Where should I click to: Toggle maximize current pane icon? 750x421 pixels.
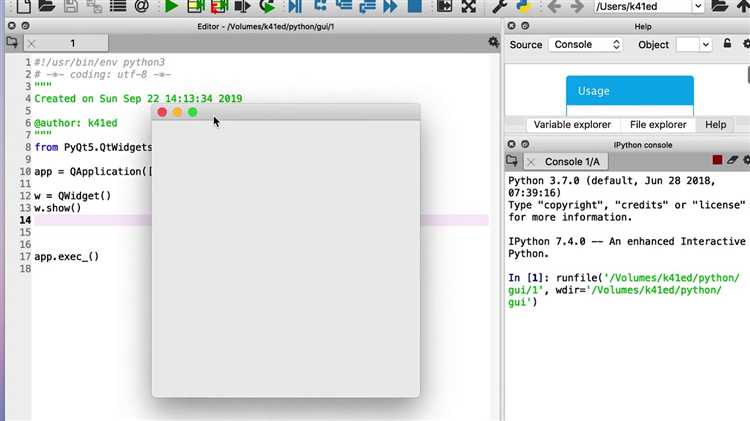pyautogui.click(x=443, y=6)
